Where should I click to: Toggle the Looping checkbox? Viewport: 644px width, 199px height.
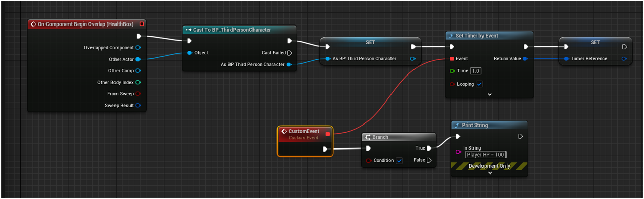coord(479,84)
